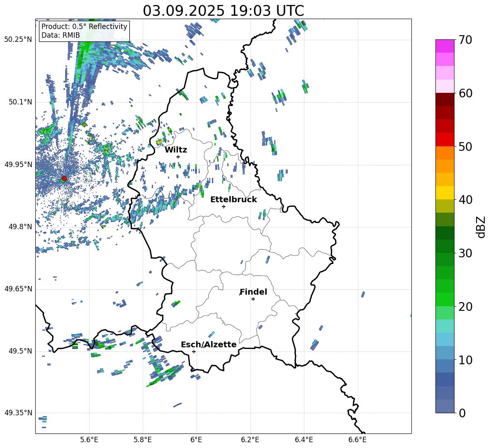Click the 49.65°N latitude label
This screenshot has height=448, width=491.
click(18, 288)
